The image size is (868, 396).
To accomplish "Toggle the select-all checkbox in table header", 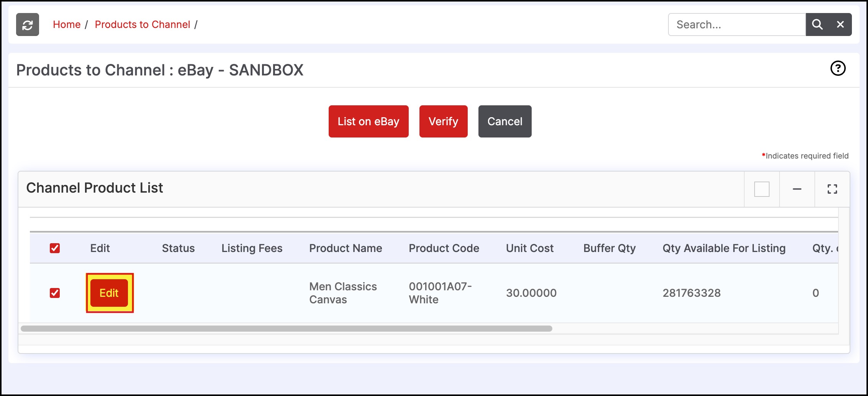I will coord(55,248).
